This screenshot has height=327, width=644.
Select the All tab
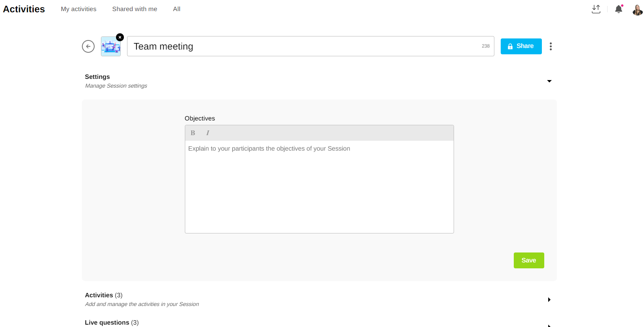177,9
